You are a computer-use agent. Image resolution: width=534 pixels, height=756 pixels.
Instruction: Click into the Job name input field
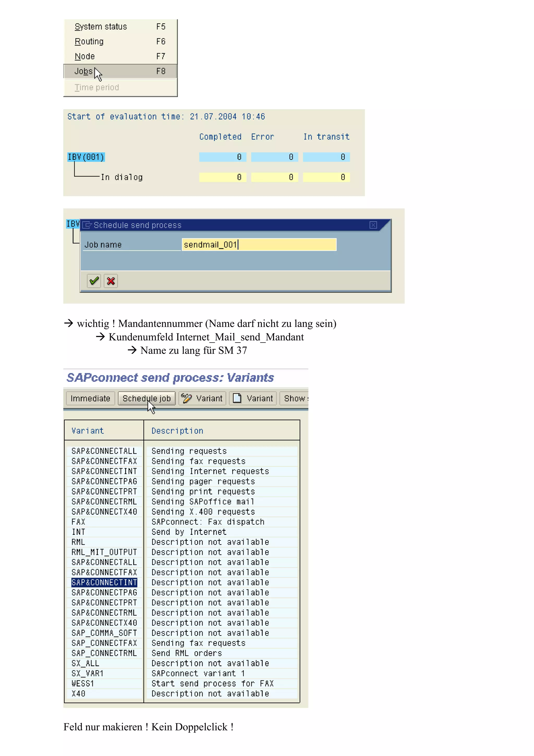point(259,245)
